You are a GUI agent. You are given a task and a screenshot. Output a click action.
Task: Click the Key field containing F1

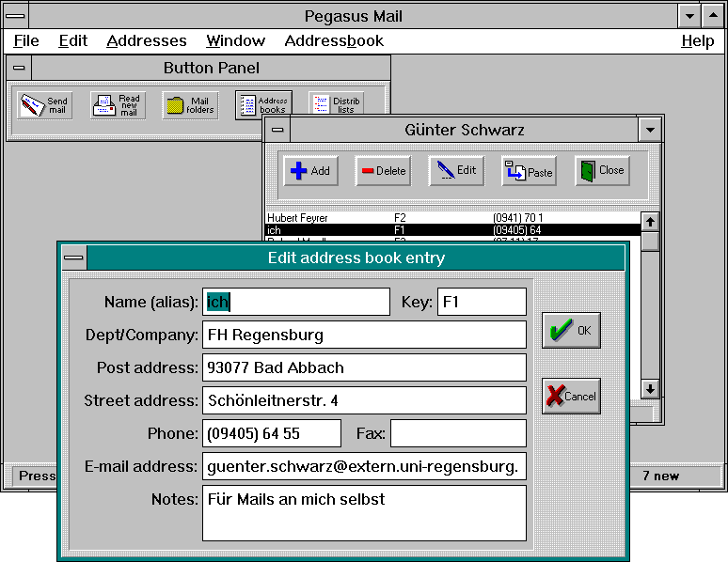coord(482,302)
